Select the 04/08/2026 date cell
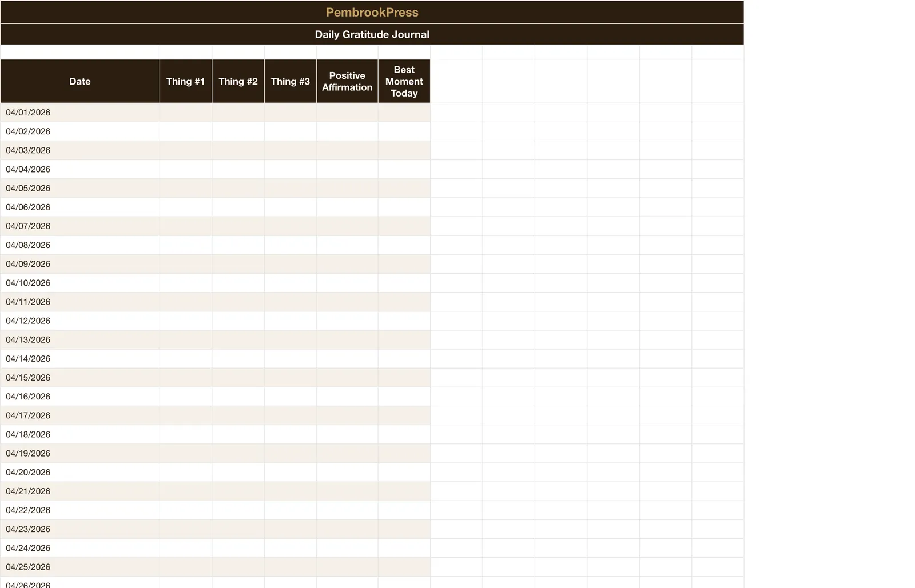 click(x=80, y=245)
